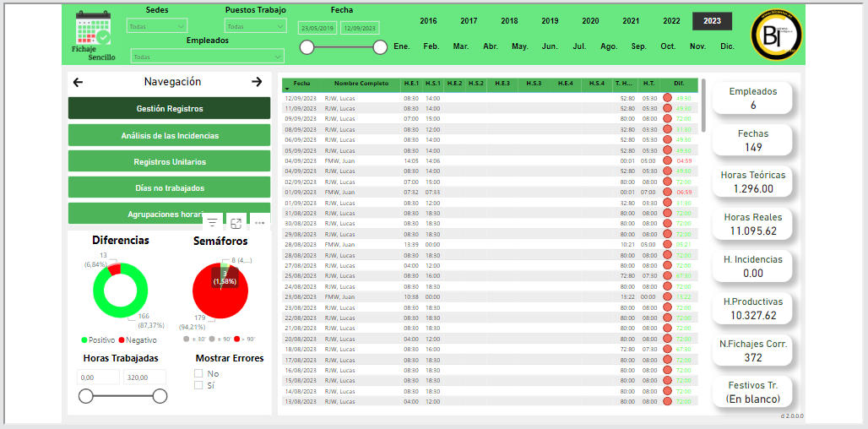Click the Días no trabajados button
868x429 pixels.
[169, 187]
